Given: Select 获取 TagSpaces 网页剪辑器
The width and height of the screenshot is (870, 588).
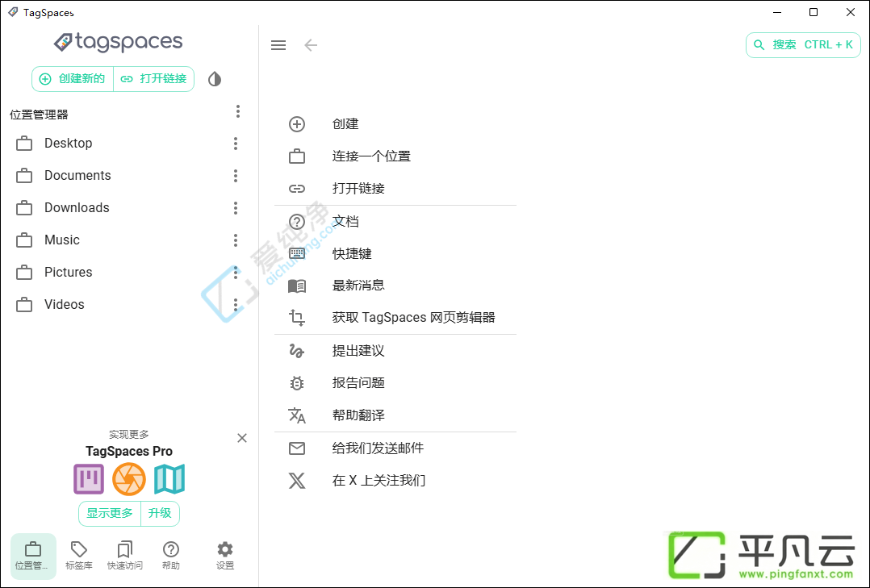Looking at the screenshot, I should pyautogui.click(x=395, y=318).
